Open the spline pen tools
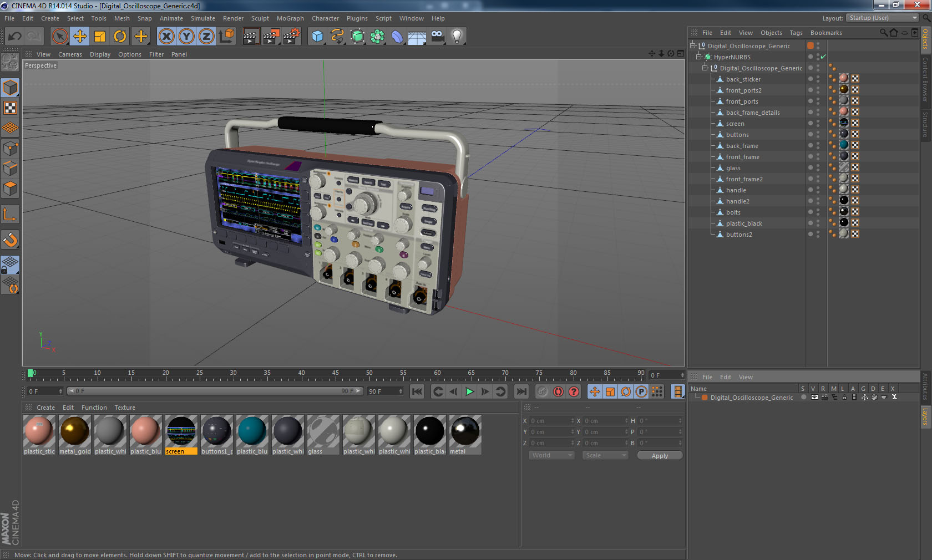The width and height of the screenshot is (932, 560). click(x=337, y=37)
